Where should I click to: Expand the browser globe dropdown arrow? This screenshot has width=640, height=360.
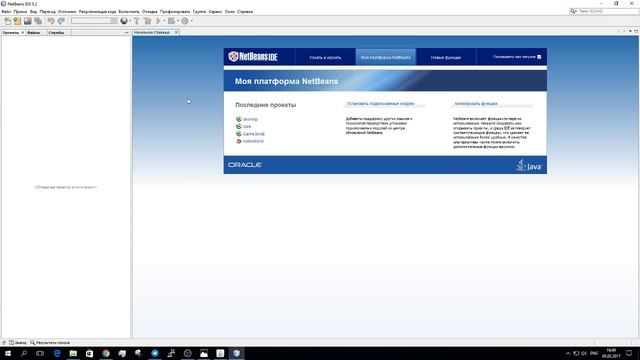click(x=130, y=21)
